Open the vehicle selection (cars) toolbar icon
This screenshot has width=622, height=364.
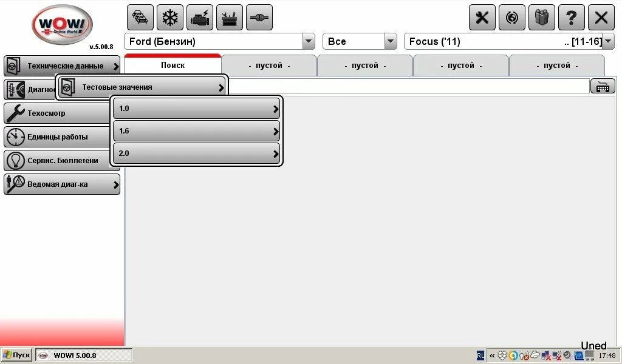(140, 18)
